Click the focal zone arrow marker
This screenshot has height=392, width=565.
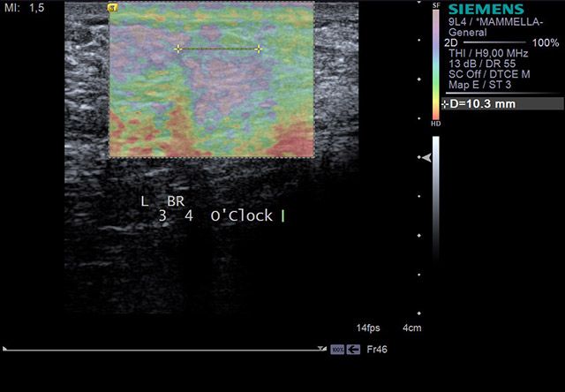(x=426, y=157)
